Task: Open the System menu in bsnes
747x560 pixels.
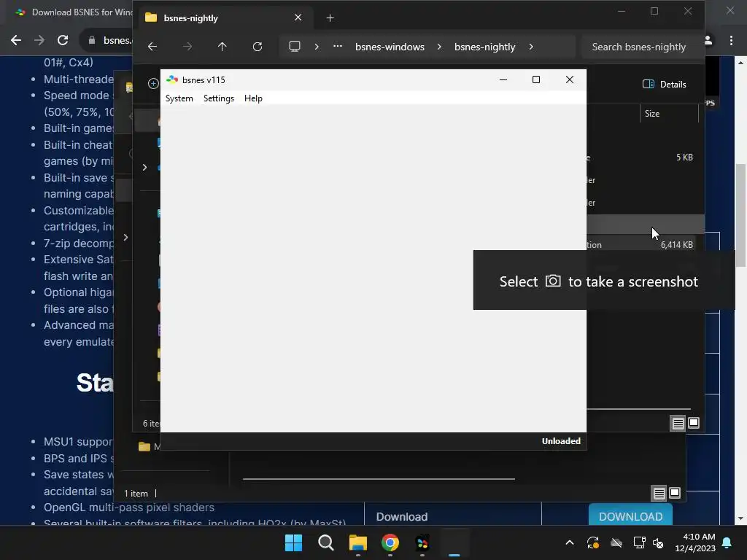Action: (179, 98)
